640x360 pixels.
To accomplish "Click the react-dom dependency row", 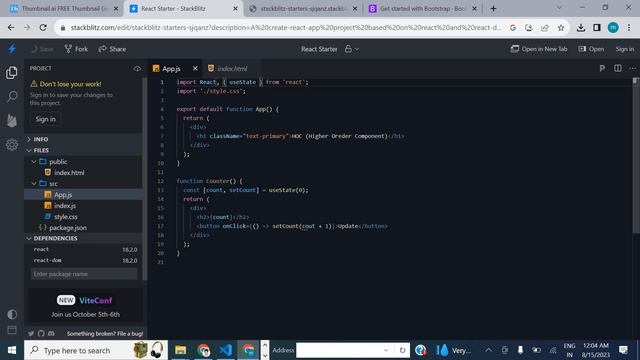I will coord(85,260).
